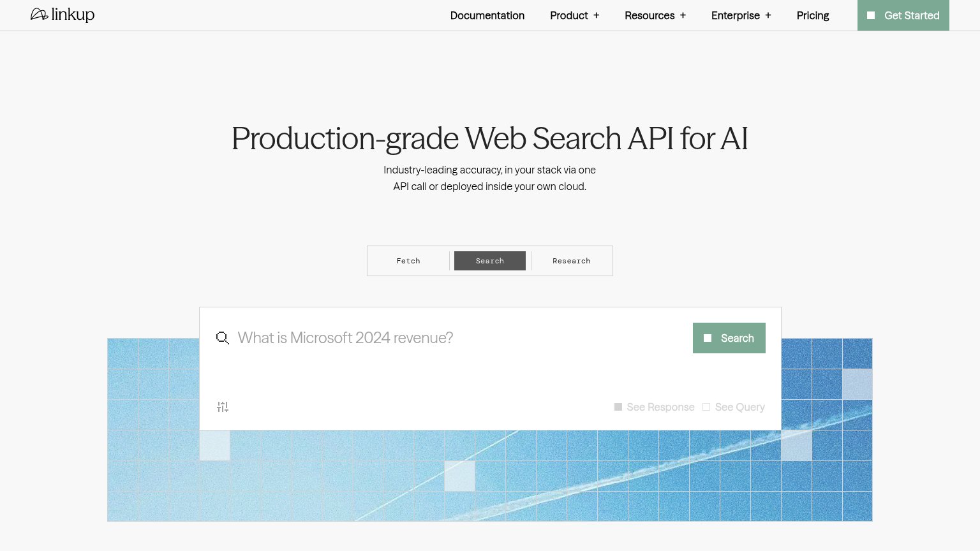This screenshot has width=980, height=551.
Task: Click the magnifying glass icon in search box
Action: [x=222, y=338]
